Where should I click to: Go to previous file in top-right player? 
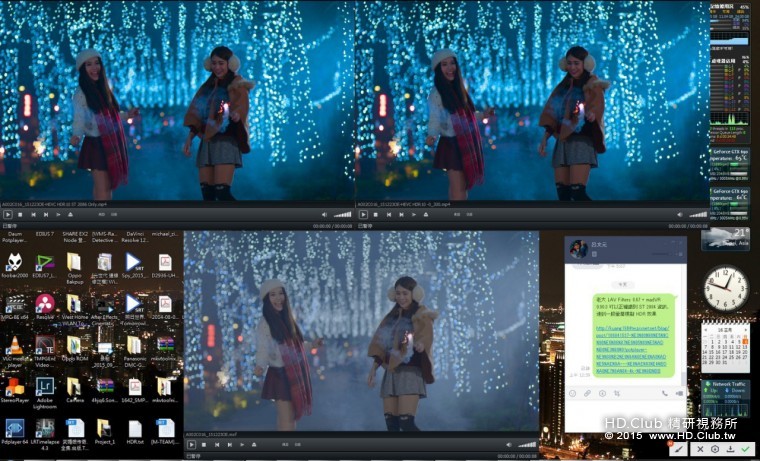coord(389,214)
